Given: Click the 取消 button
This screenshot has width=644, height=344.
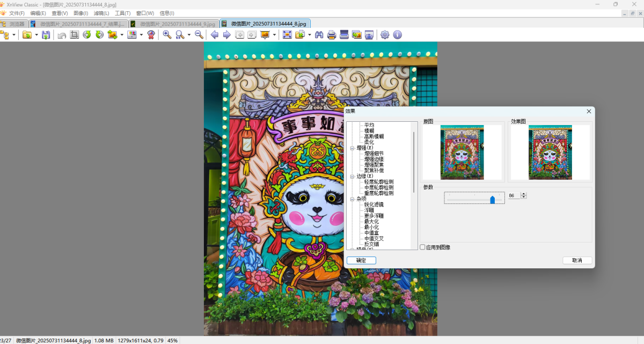Looking at the screenshot, I should (577, 260).
